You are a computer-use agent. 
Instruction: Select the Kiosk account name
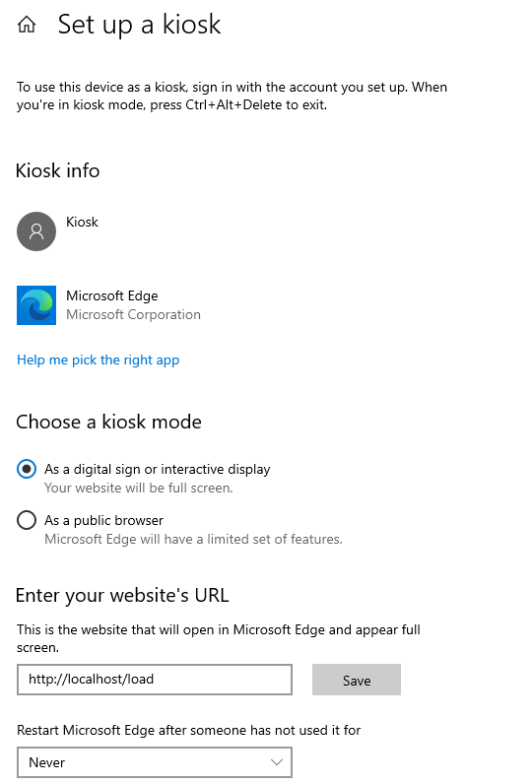click(x=82, y=222)
